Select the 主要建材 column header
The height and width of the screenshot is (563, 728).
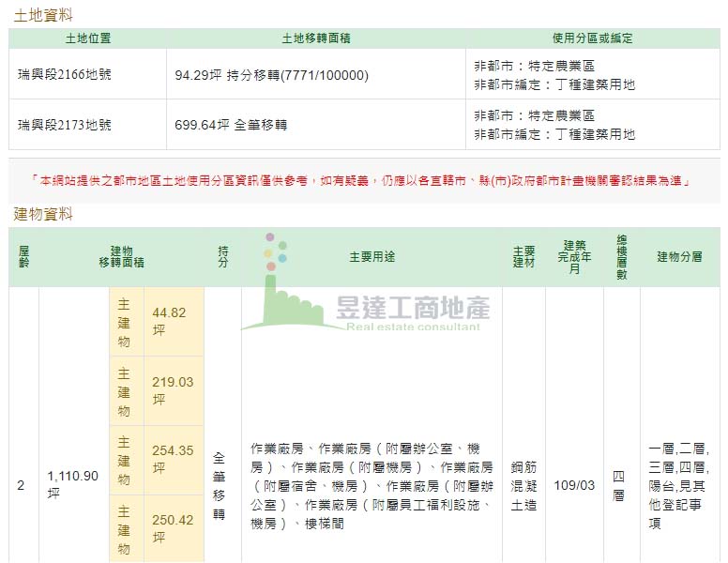(x=523, y=257)
